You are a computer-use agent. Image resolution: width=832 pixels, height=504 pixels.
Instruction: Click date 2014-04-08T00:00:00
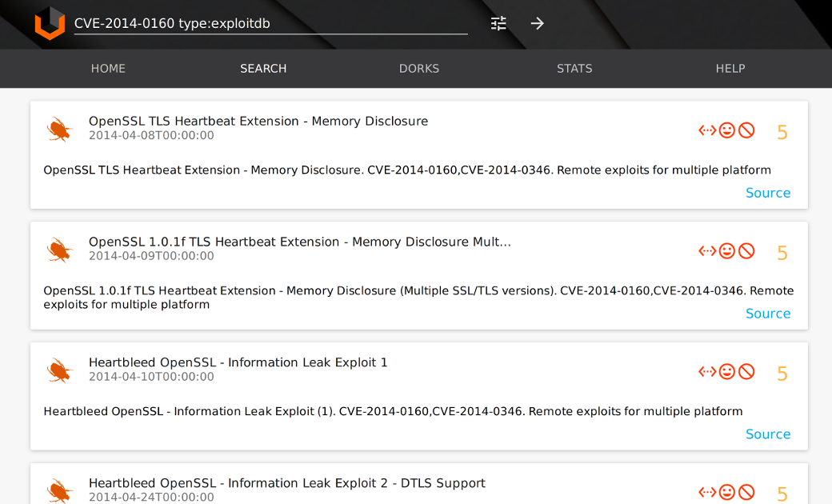coord(151,135)
